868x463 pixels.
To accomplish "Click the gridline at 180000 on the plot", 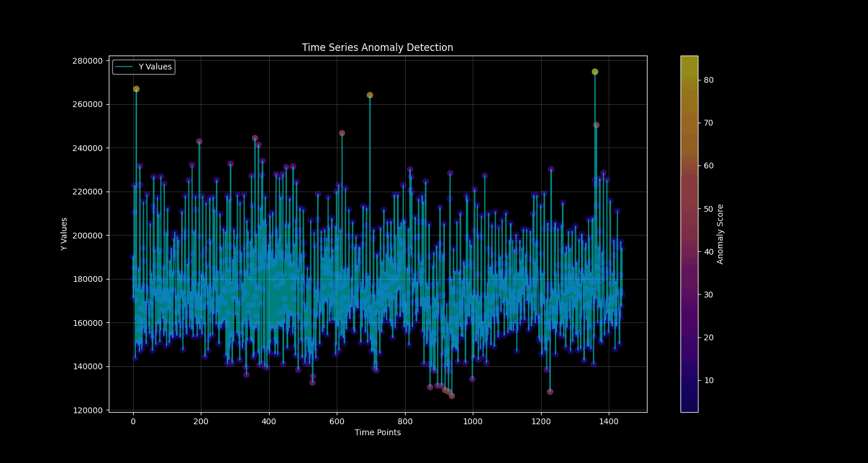I will 376,279.
